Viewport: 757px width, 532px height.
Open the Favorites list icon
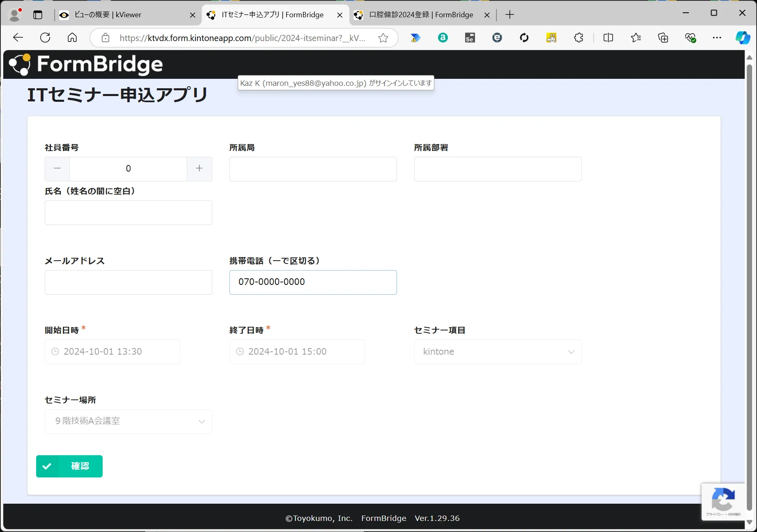635,38
